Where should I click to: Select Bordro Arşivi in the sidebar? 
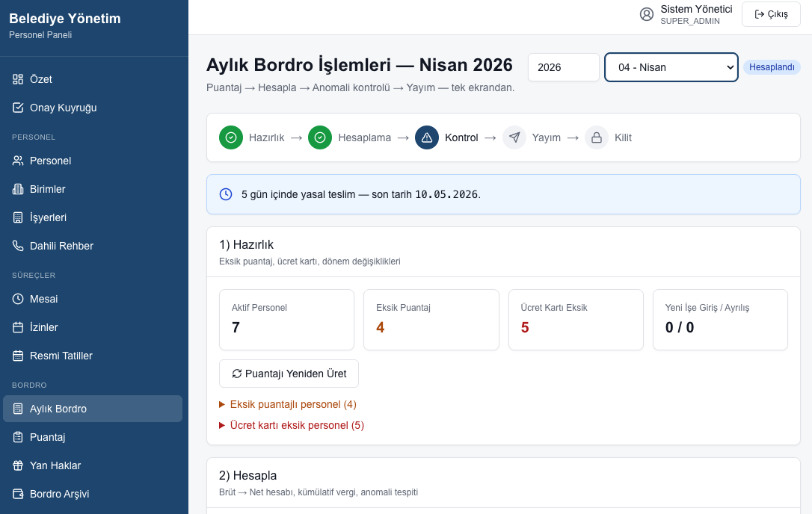(x=93, y=494)
